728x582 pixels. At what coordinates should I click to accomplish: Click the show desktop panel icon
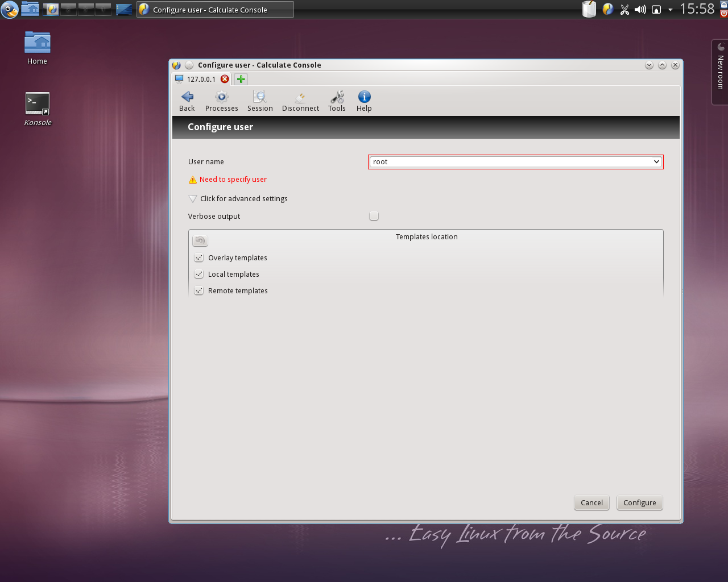[x=124, y=10]
